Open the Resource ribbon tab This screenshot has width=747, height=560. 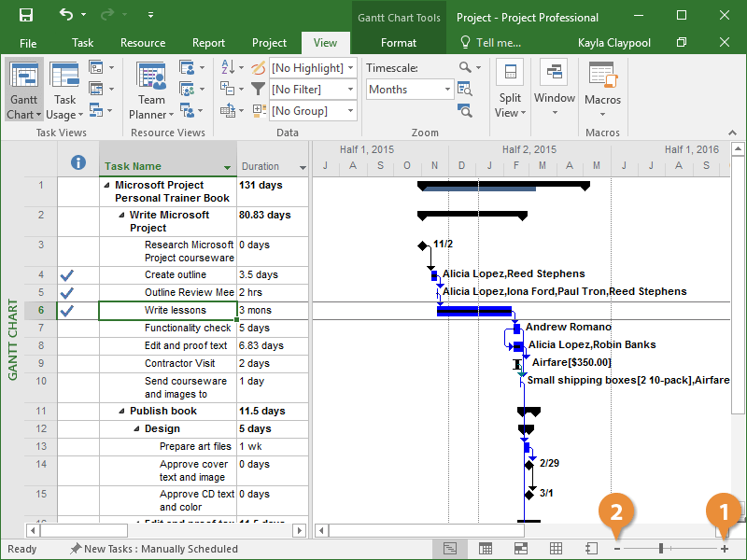pyautogui.click(x=143, y=43)
